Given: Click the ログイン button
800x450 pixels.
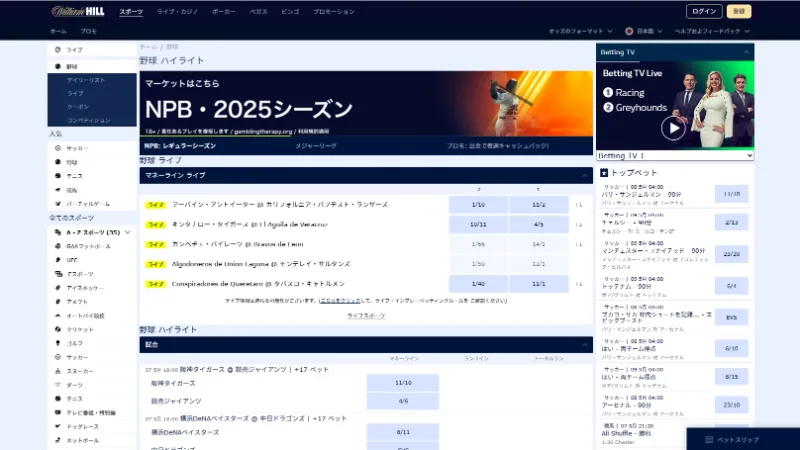Looking at the screenshot, I should pyautogui.click(x=704, y=11).
